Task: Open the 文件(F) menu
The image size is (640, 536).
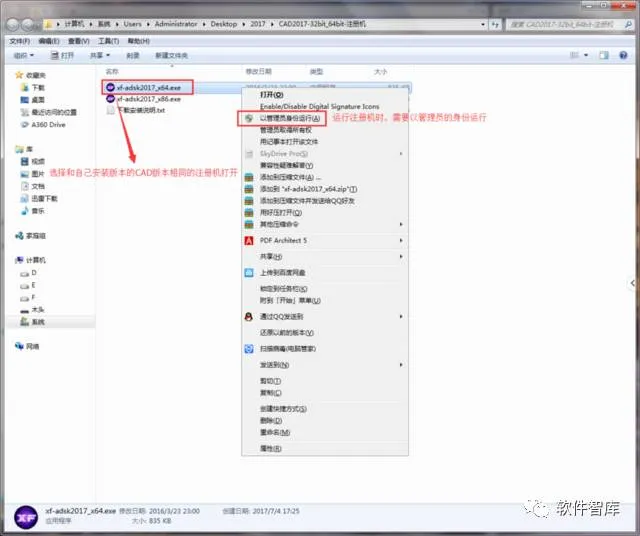Action: pos(20,41)
